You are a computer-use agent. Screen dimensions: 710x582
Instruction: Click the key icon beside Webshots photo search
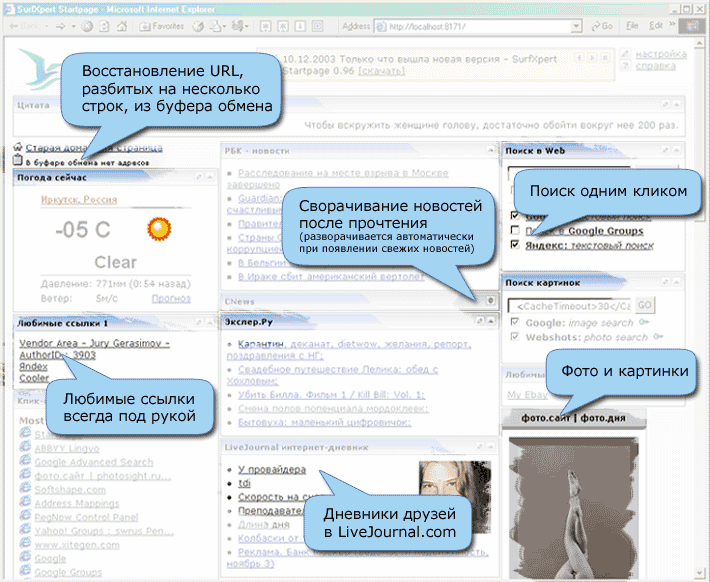658,337
